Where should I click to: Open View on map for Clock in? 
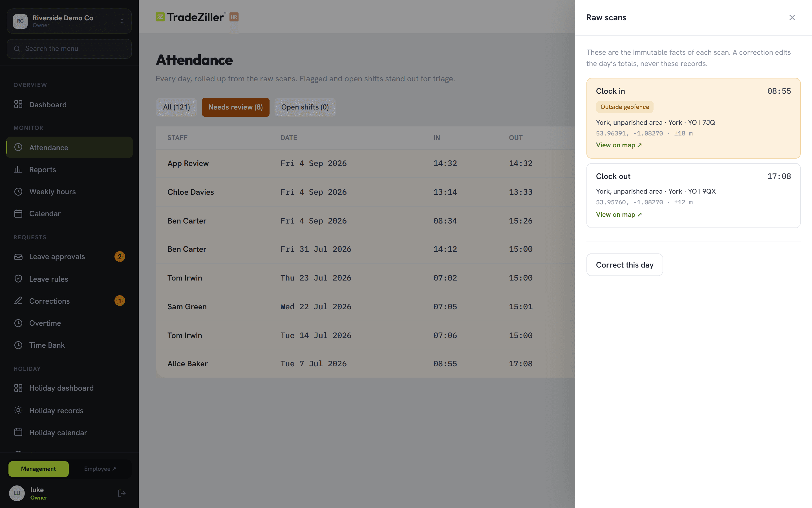pos(619,145)
